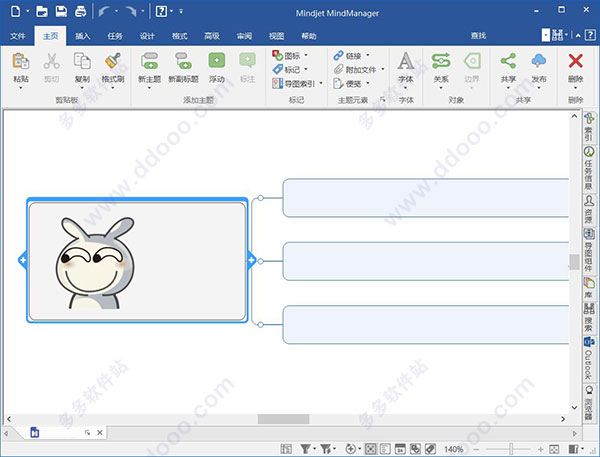Toggle the show/hide elements status bar icon
This screenshot has width=600, height=457.
(286, 449)
